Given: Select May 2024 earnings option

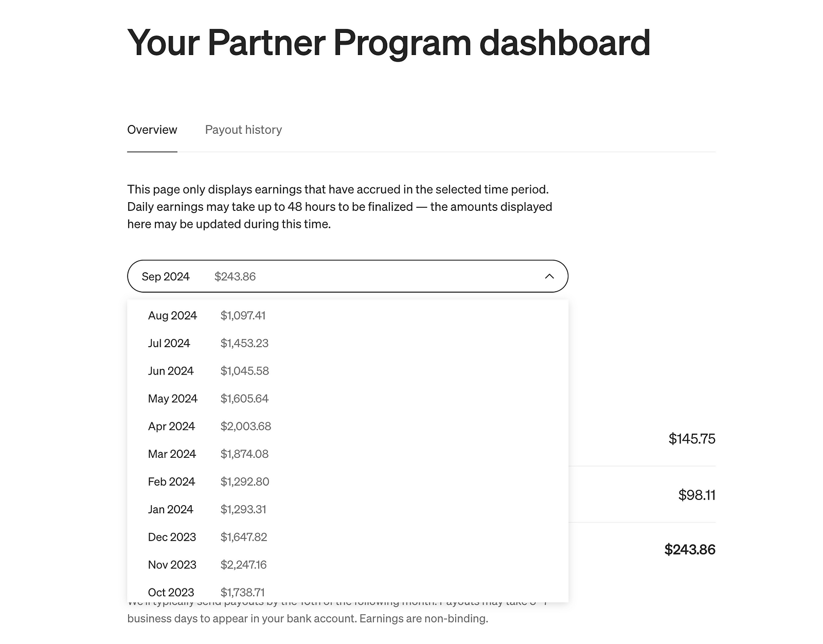Looking at the screenshot, I should click(206, 398).
